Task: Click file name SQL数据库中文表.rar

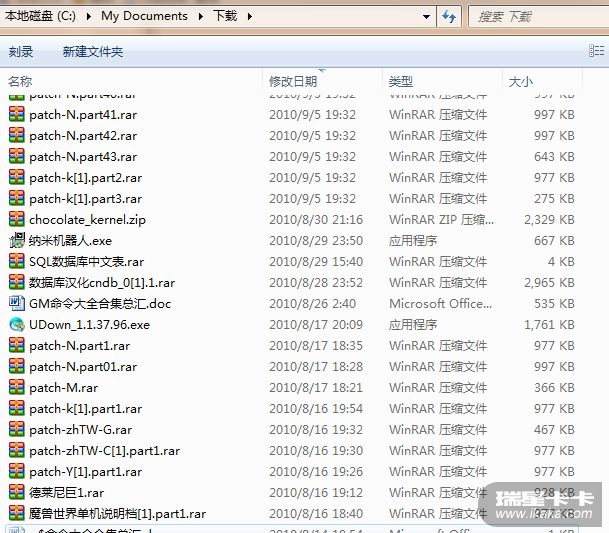Action: pos(87,262)
